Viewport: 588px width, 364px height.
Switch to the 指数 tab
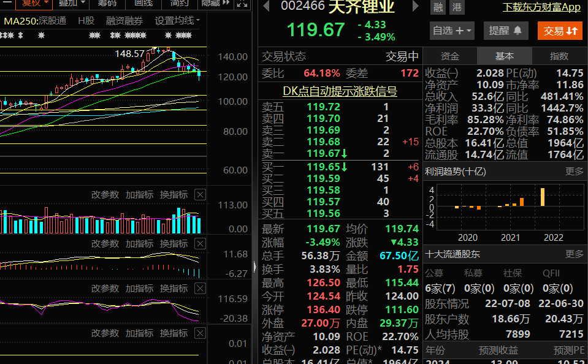tap(559, 56)
